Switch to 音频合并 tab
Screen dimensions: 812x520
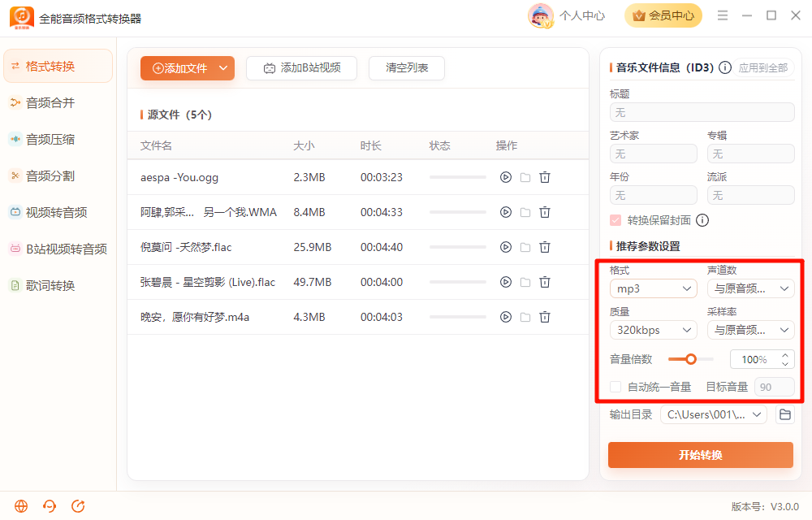[x=58, y=102]
